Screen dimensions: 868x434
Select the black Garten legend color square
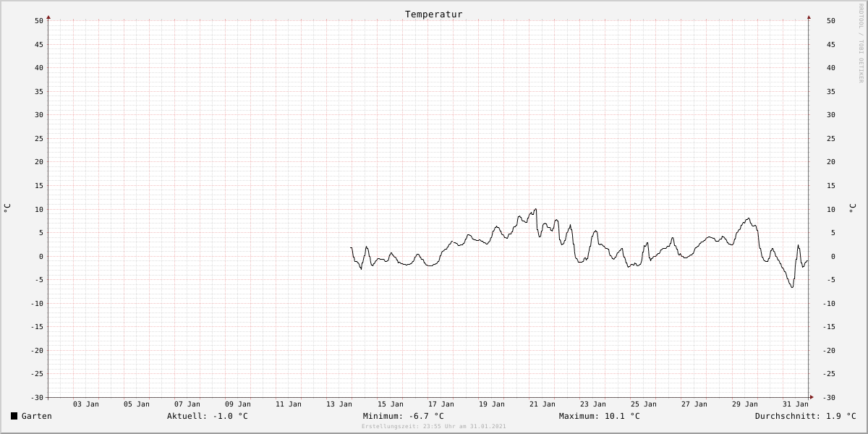14,416
